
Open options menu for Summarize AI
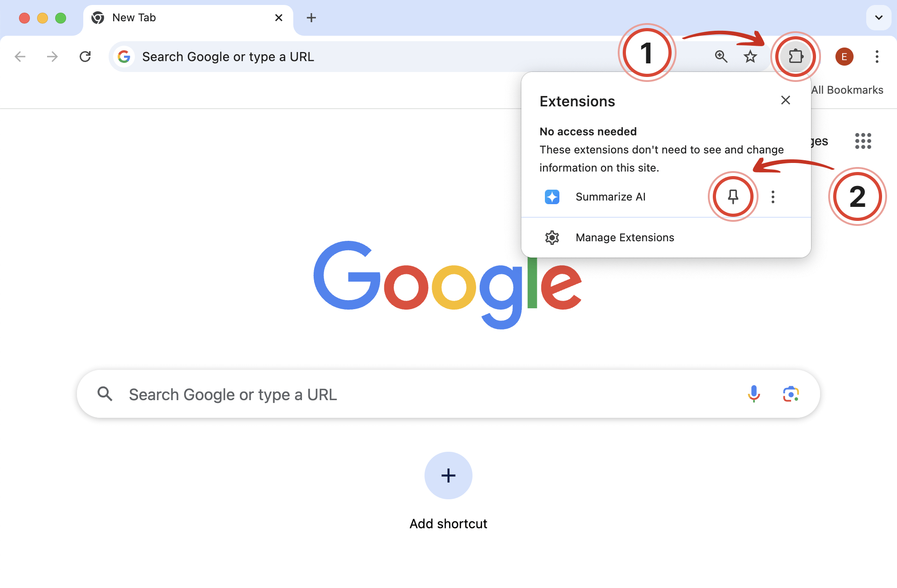tap(773, 196)
